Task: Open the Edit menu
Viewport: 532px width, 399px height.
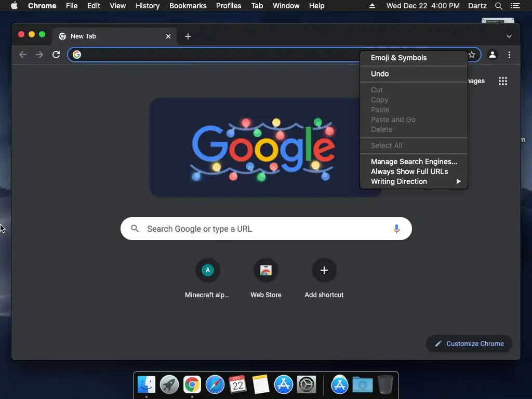Action: click(94, 6)
